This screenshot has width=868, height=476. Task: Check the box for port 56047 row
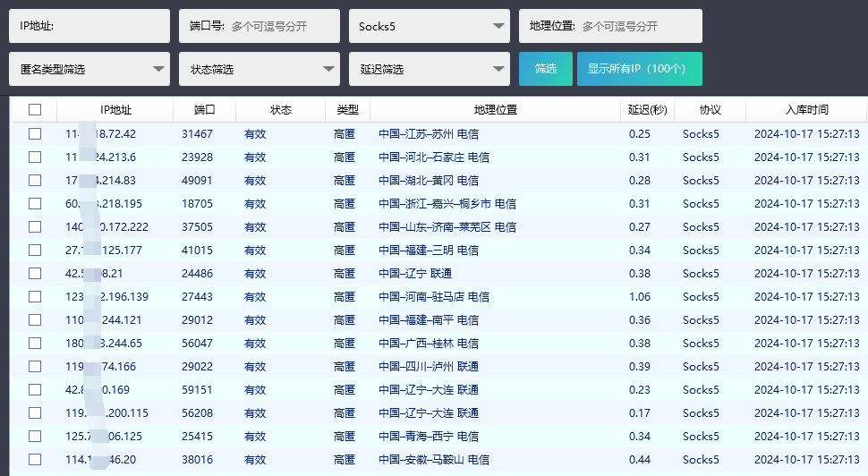(x=35, y=344)
